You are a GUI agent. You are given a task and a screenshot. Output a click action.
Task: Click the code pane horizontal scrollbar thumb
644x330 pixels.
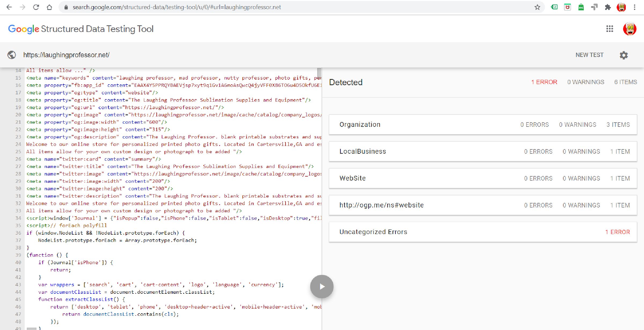tap(31, 329)
